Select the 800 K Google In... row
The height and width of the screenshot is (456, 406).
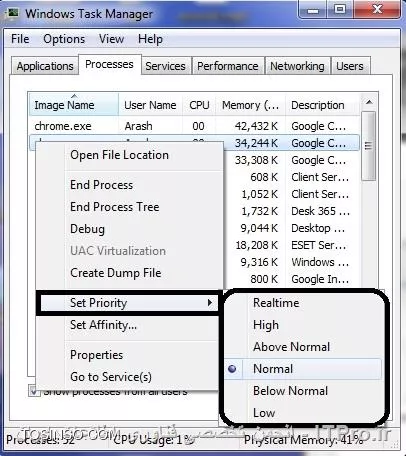[292, 279]
